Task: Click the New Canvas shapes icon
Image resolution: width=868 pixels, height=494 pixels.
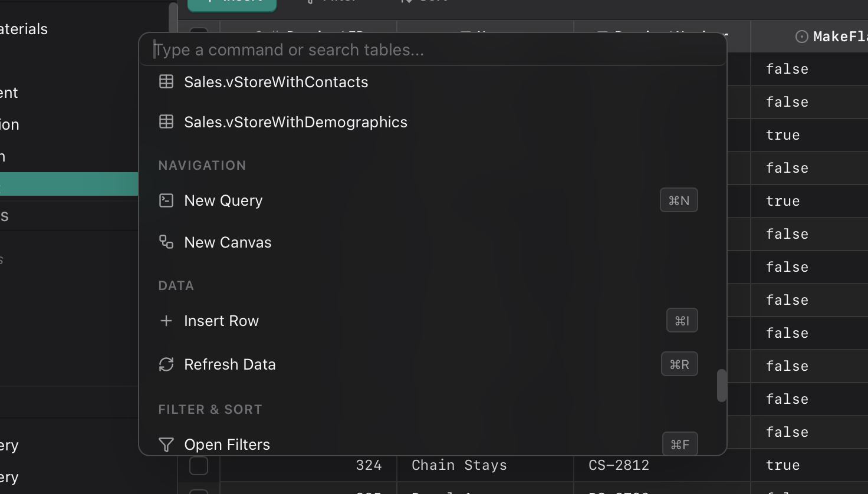Action: (166, 242)
